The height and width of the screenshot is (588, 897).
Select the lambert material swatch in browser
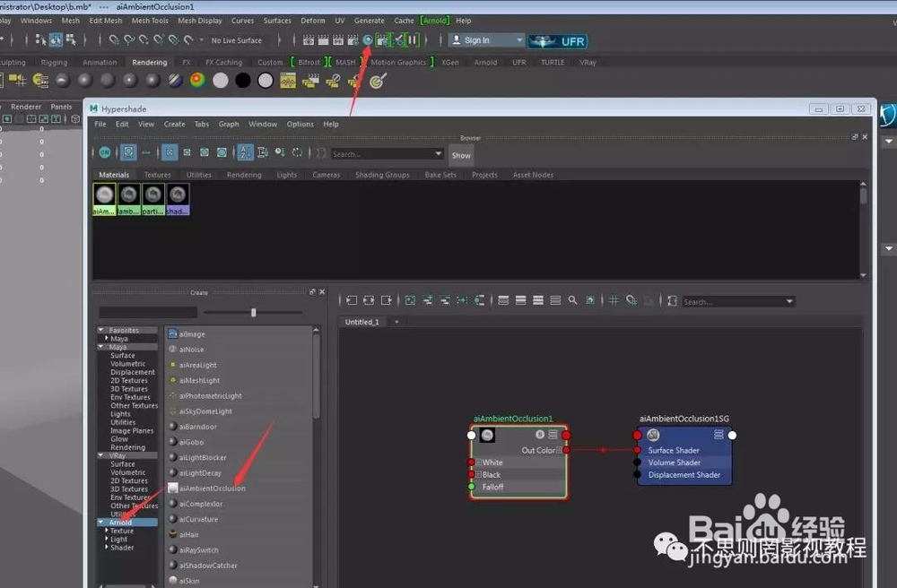click(128, 199)
